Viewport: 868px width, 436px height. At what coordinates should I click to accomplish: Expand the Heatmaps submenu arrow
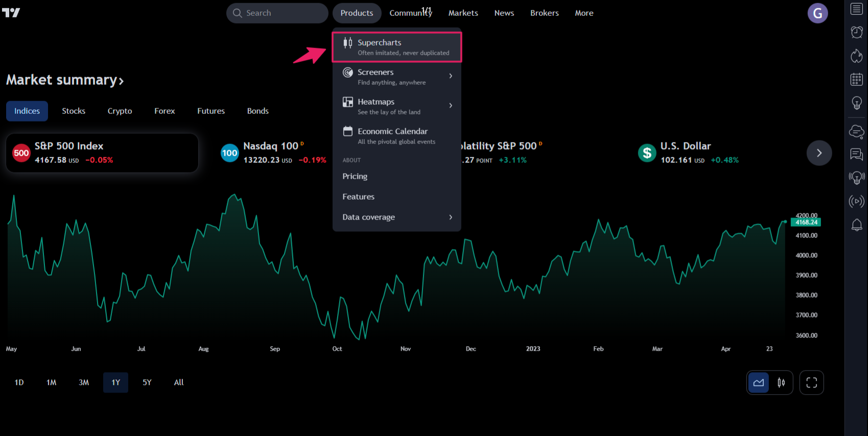click(451, 106)
